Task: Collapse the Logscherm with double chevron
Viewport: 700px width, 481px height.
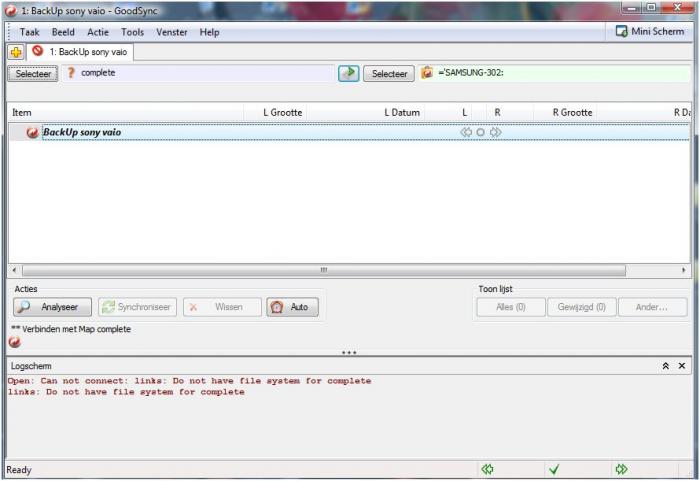Action: (x=665, y=366)
